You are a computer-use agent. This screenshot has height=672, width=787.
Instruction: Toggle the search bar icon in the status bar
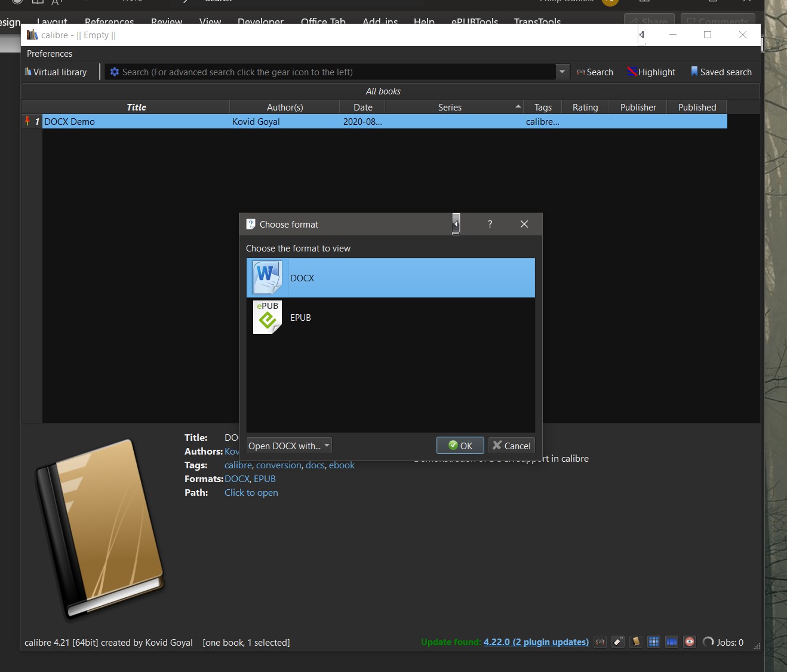[600, 642]
